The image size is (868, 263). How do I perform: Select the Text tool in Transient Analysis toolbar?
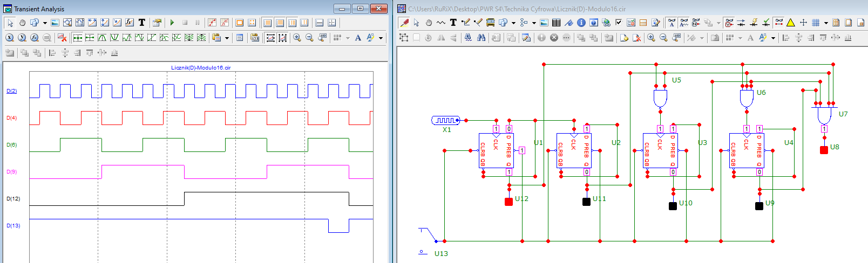click(x=142, y=23)
